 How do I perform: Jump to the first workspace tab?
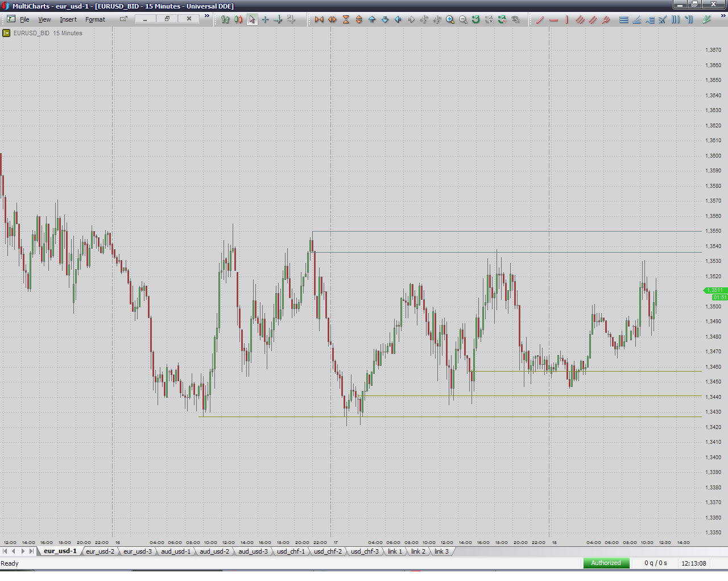point(5,551)
